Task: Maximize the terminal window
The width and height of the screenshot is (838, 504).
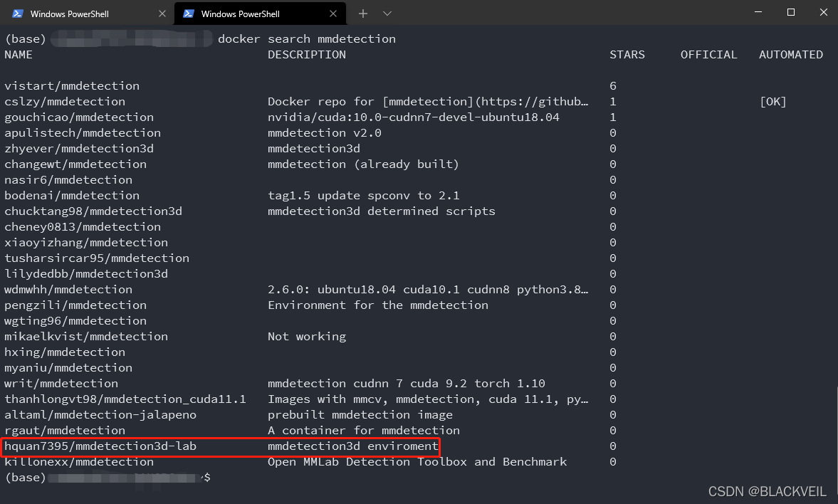Action: 791,12
